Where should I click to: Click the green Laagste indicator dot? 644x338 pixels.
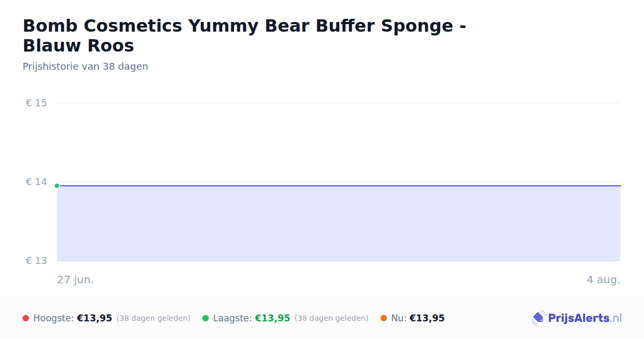[x=206, y=318]
